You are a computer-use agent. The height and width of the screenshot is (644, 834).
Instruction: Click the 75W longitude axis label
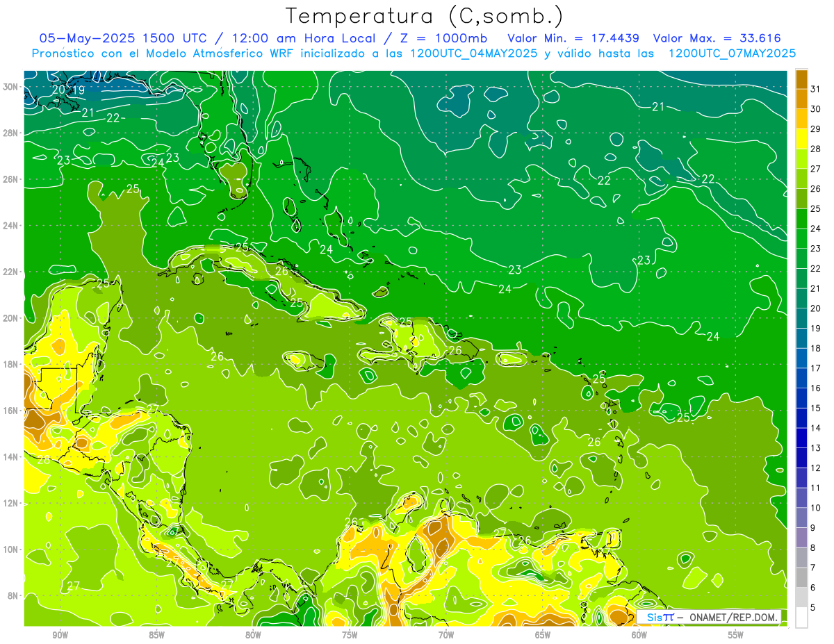click(x=350, y=635)
